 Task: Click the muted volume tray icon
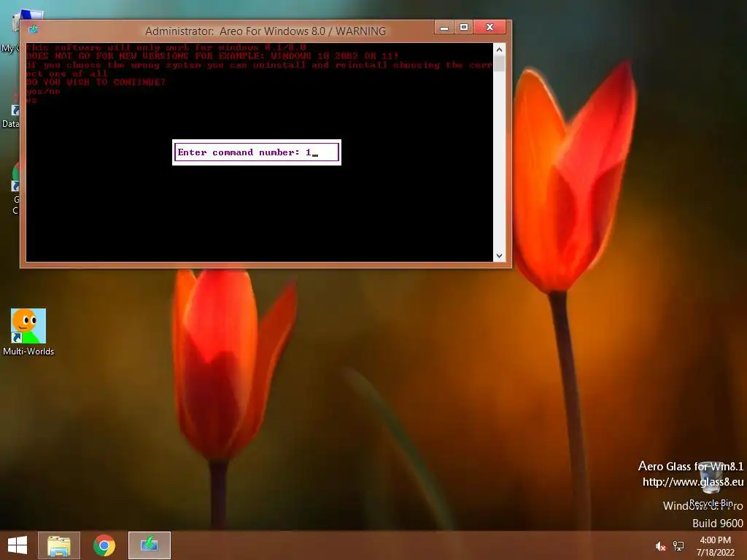click(x=660, y=546)
